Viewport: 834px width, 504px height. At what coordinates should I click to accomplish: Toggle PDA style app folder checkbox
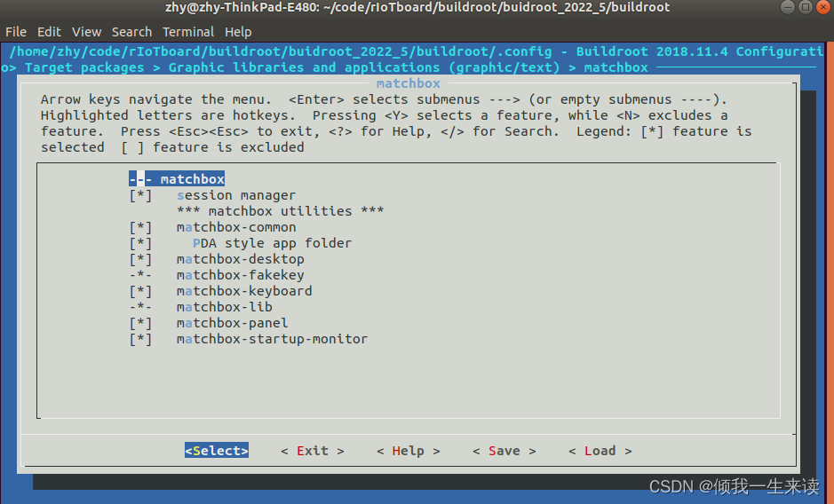[140, 243]
